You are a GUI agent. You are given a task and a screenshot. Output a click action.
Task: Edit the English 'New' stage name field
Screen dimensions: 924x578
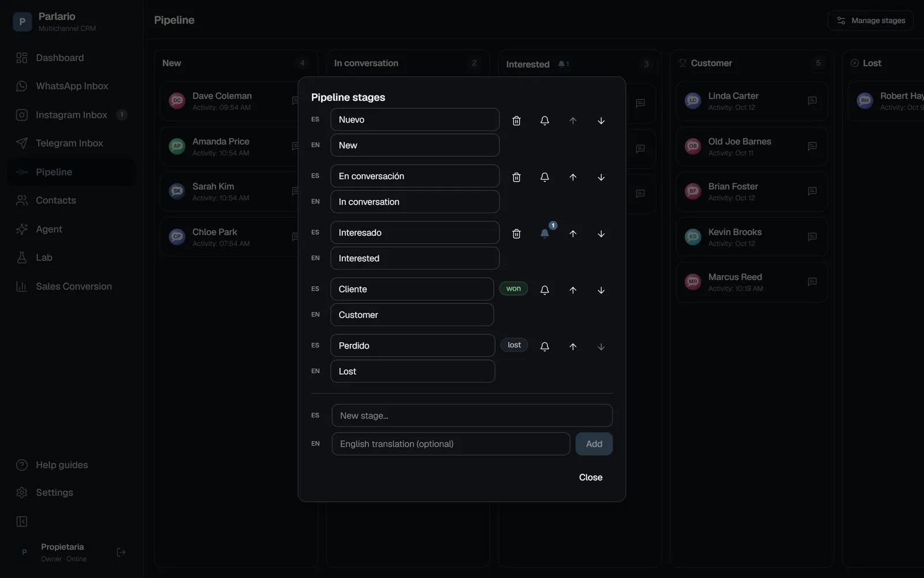pos(415,145)
